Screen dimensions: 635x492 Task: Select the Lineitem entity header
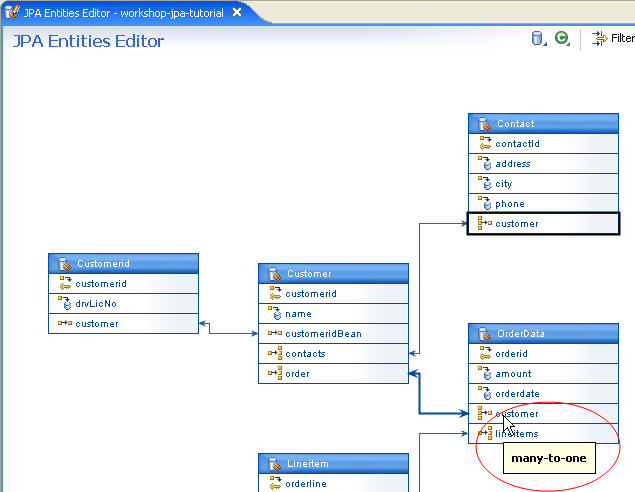333,464
